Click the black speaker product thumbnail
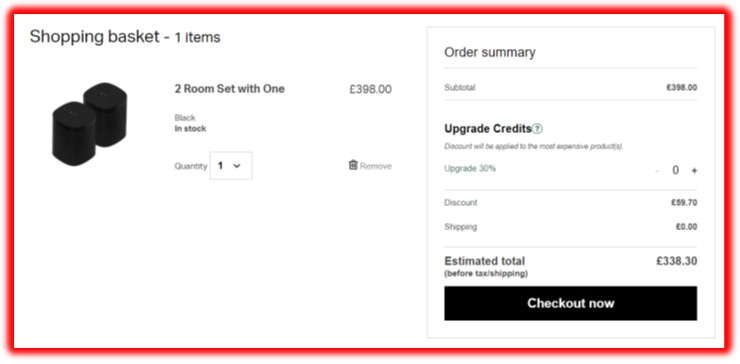Image resolution: width=740 pixels, height=364 pixels. pyautogui.click(x=89, y=124)
